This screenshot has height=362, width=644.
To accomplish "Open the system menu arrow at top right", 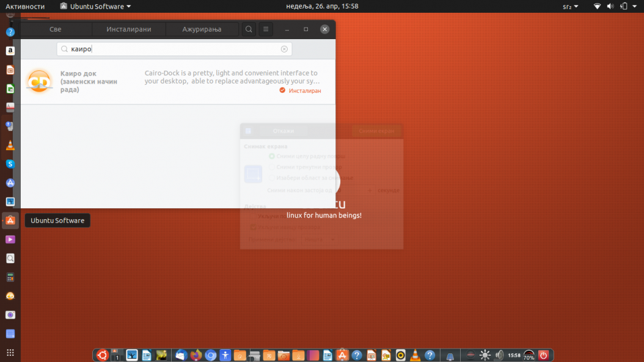I will [635, 6].
